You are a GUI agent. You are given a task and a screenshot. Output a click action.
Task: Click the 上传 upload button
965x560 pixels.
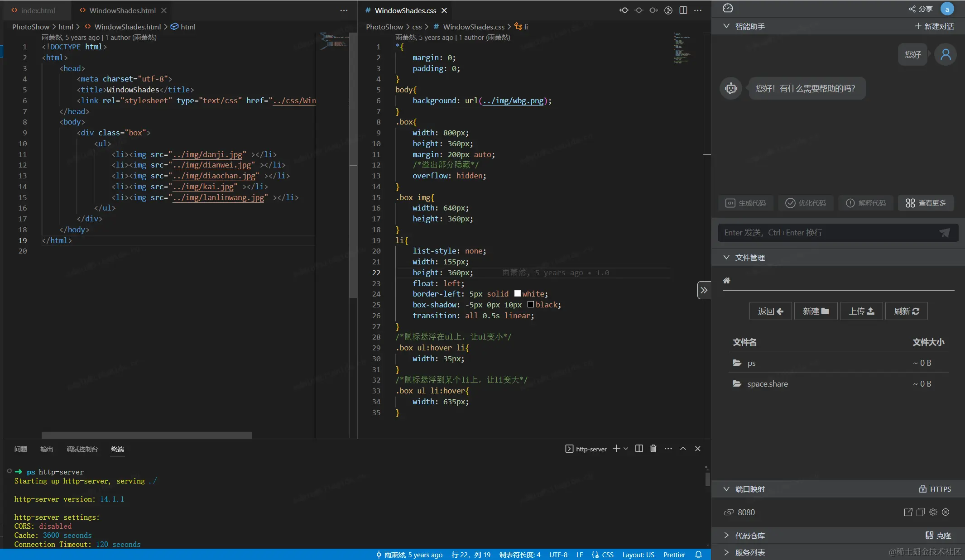coord(861,311)
